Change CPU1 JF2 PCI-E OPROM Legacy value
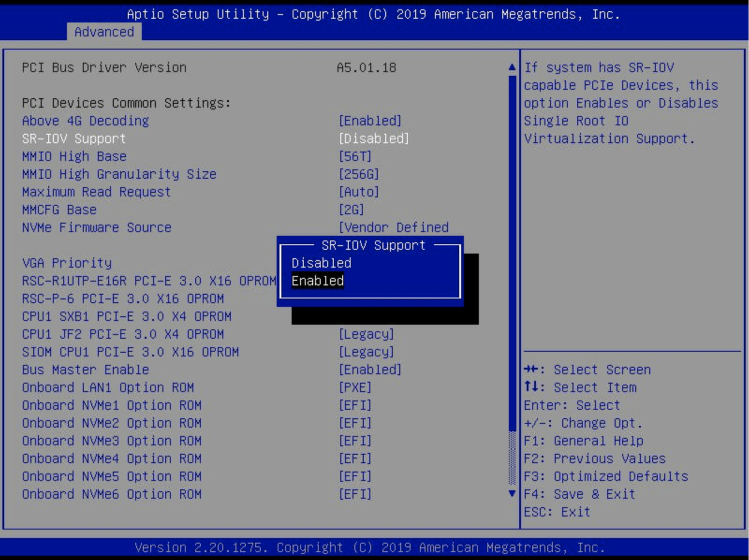The image size is (749, 560). pos(366,334)
